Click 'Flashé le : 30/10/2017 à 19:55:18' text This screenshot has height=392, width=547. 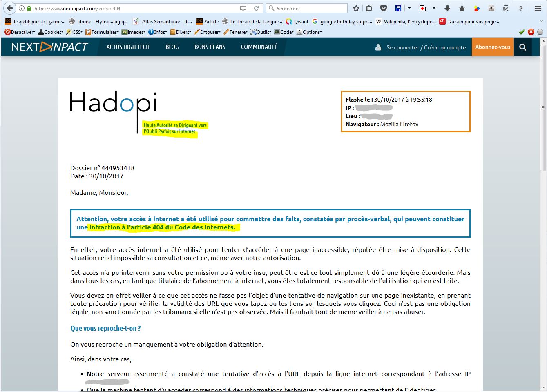[389, 100]
